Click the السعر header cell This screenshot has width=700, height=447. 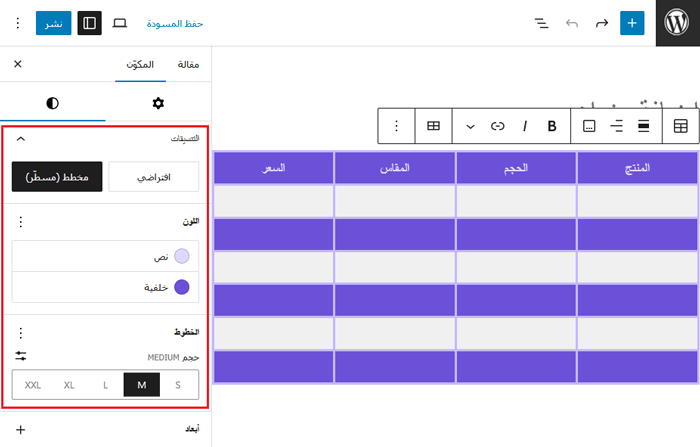pos(273,168)
